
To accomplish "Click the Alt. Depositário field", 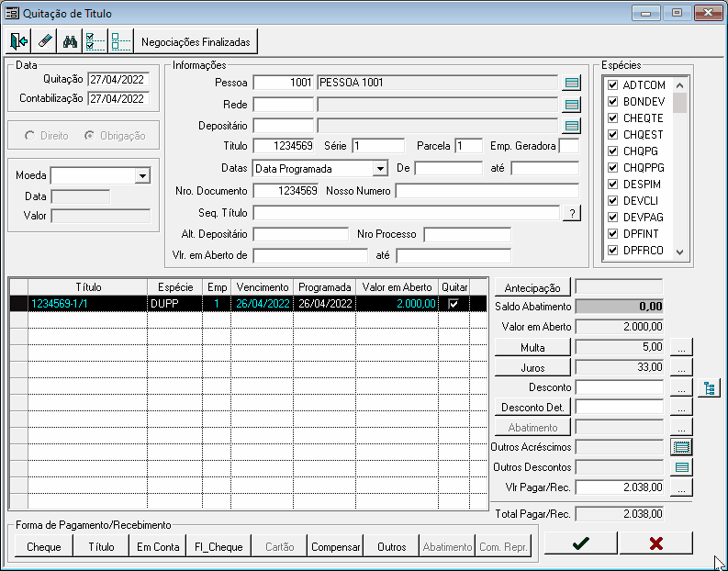I will pyautogui.click(x=301, y=234).
